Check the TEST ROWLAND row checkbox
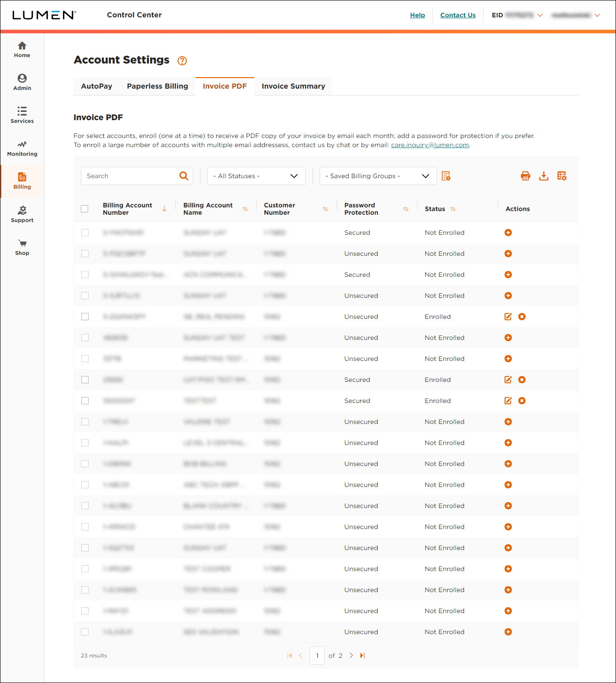Screen dimensions: 616x683 click(x=85, y=590)
